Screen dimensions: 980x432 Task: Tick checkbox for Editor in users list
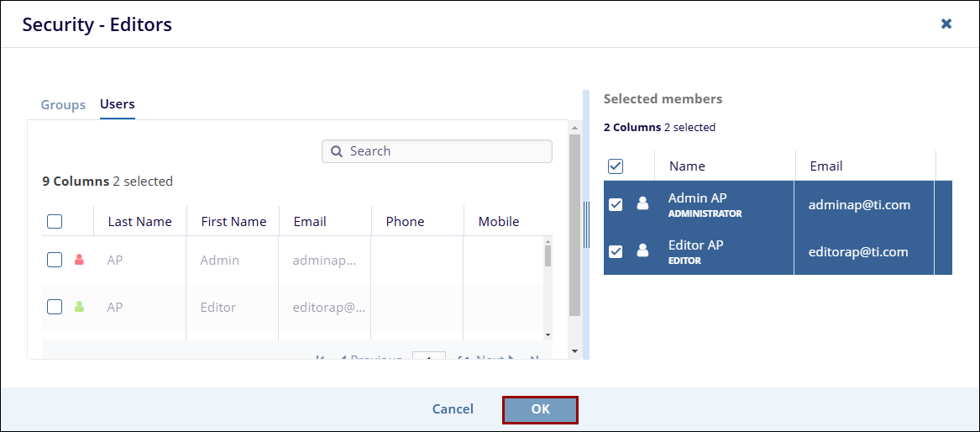click(55, 308)
